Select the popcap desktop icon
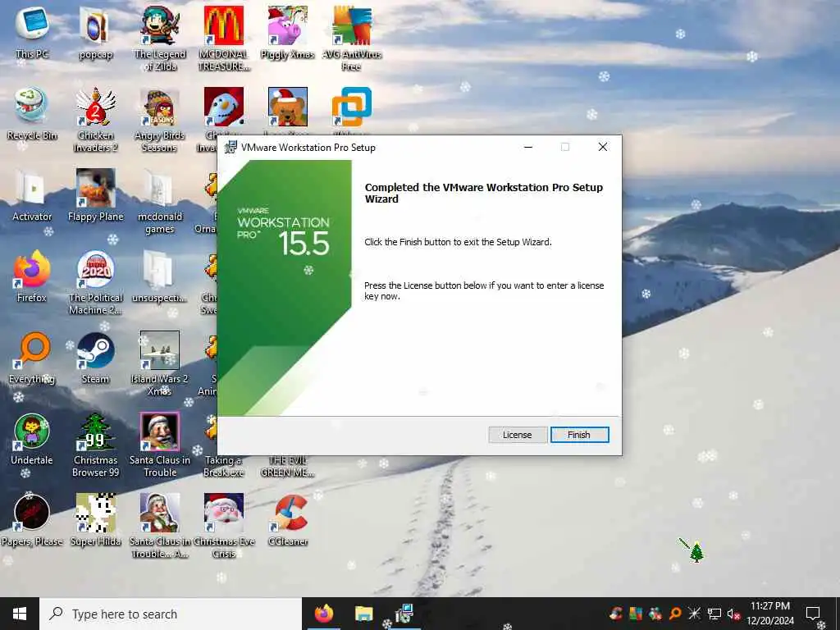Image resolution: width=840 pixels, height=630 pixels. (95, 33)
